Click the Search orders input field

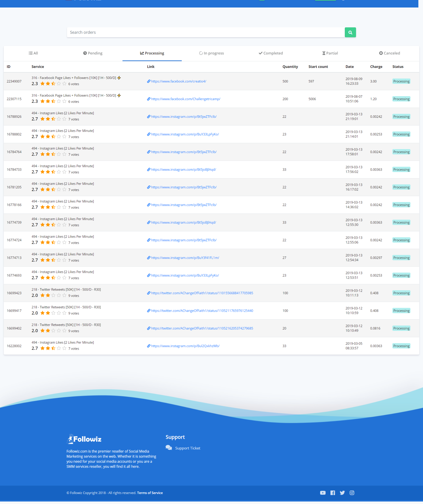pos(206,32)
